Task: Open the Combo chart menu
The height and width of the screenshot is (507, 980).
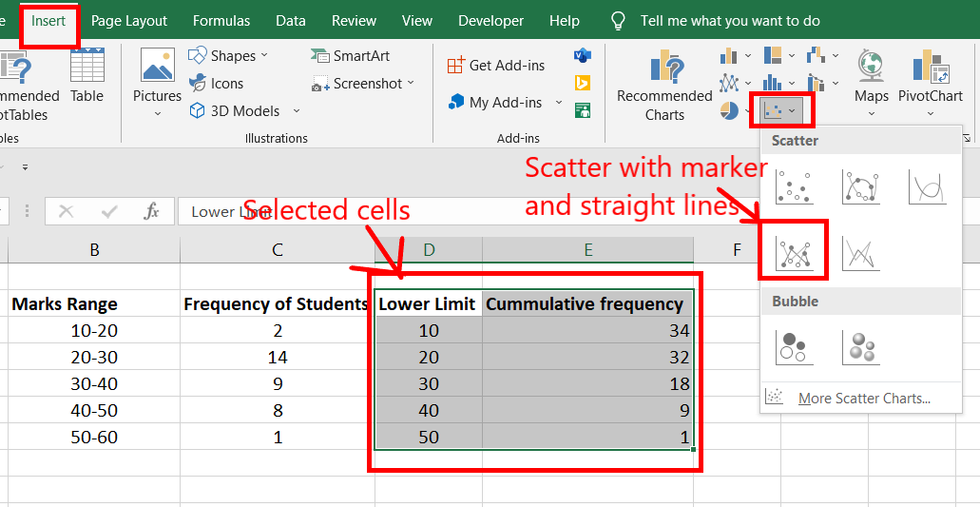Action: [822, 83]
